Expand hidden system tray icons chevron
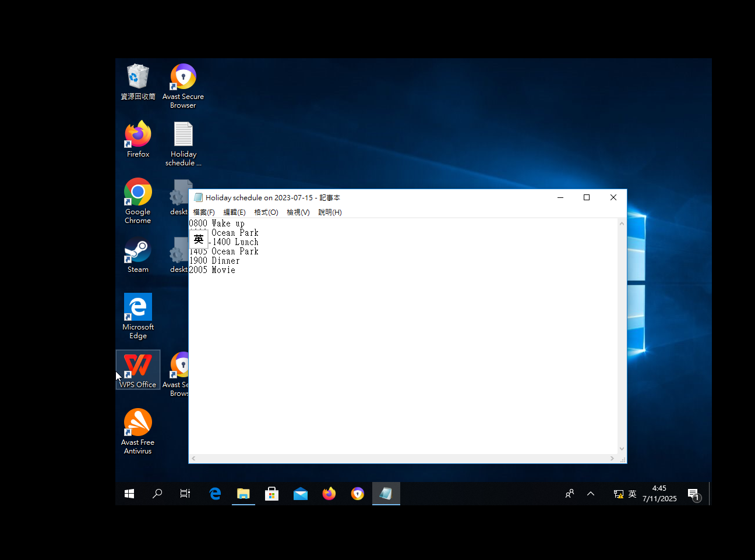This screenshot has height=560, width=755. tap(591, 494)
